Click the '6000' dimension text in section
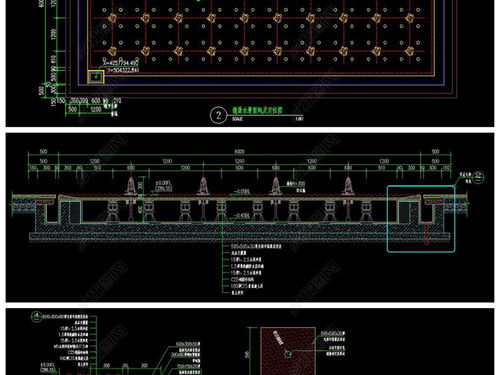 pyautogui.click(x=240, y=152)
